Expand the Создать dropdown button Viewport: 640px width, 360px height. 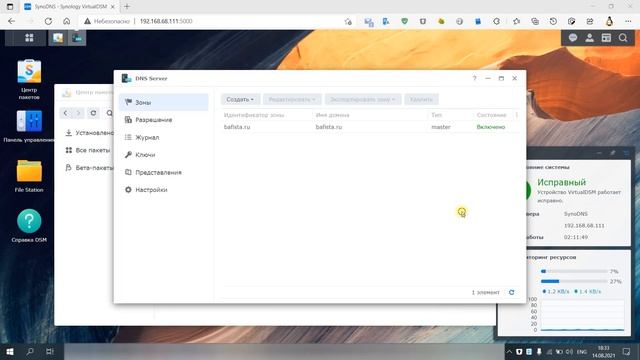point(240,100)
